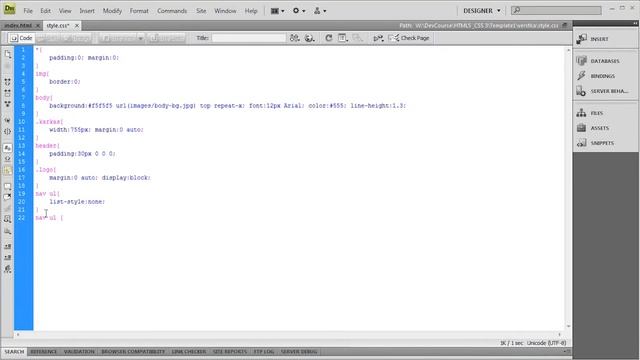
Task: Toggle Syntax Error Alerts in Info Bar
Action: click(7, 171)
